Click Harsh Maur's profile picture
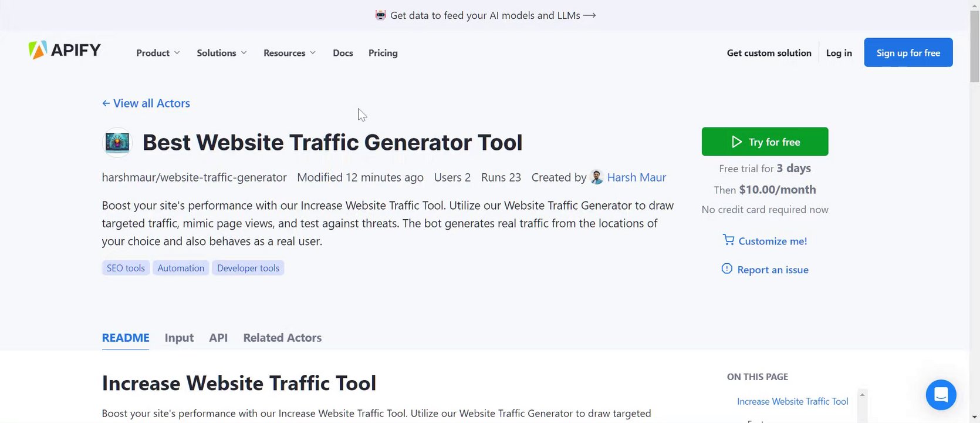 point(597,177)
